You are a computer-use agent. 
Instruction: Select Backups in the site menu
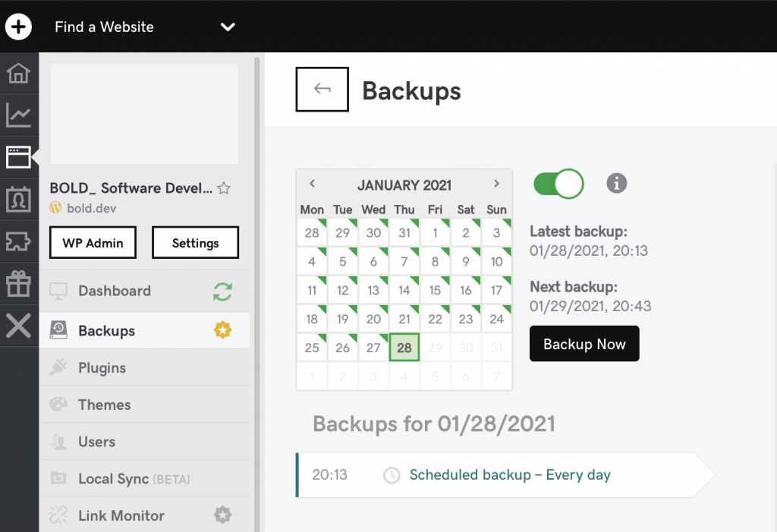(144, 330)
